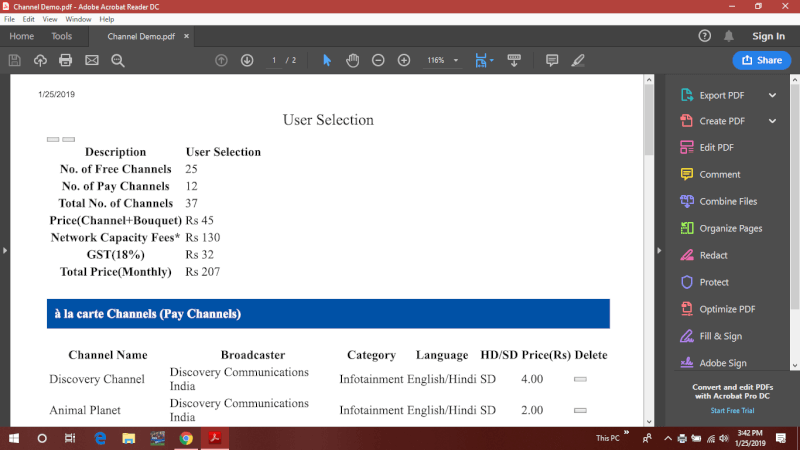The image size is (800, 450).
Task: Expand the Export PDF chevron
Action: click(772, 95)
